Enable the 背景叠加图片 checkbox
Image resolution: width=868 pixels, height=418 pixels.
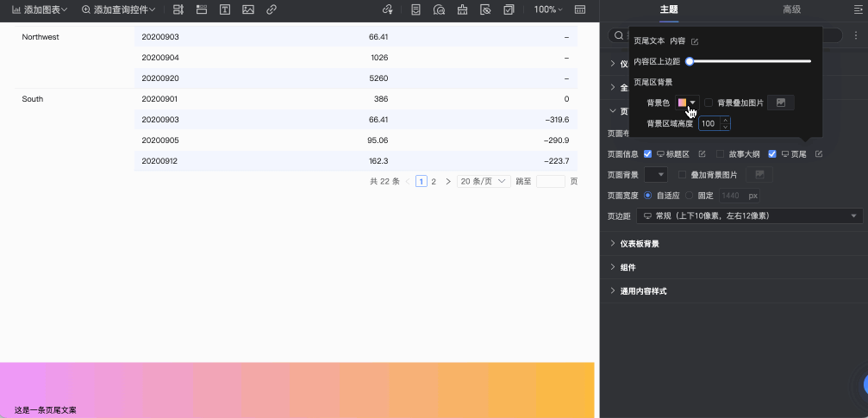(x=708, y=103)
